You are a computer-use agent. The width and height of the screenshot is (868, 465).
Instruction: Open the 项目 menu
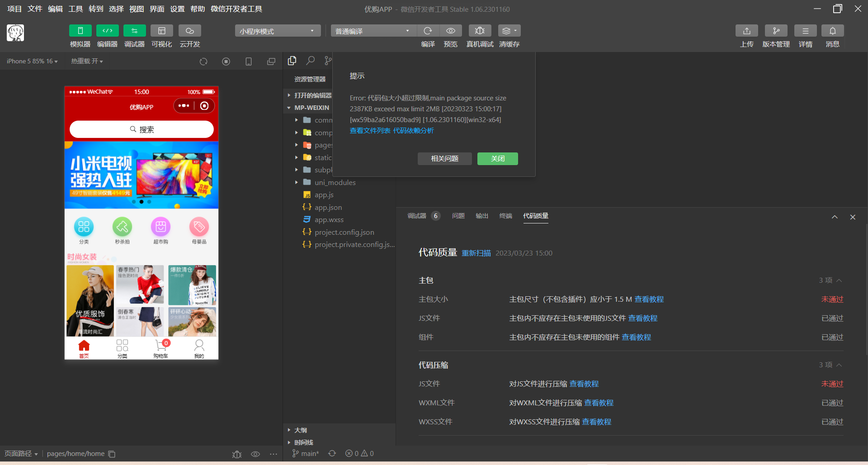pos(14,9)
